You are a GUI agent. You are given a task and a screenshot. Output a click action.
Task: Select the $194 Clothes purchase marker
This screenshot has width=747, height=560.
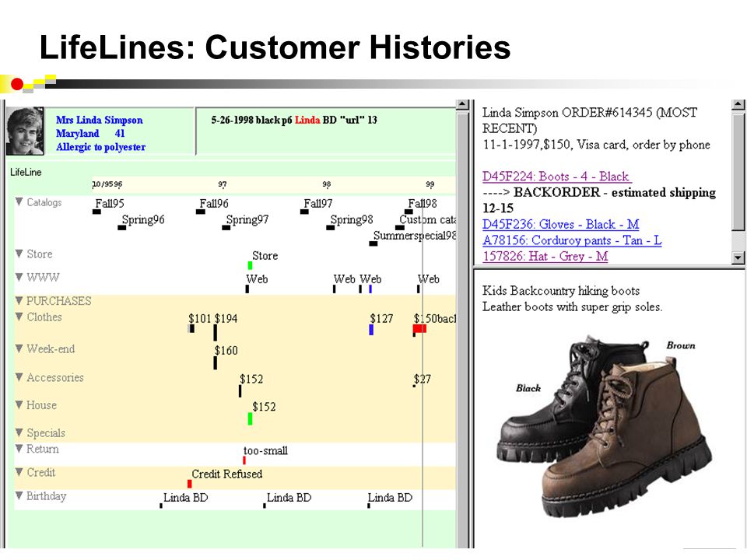click(x=216, y=332)
